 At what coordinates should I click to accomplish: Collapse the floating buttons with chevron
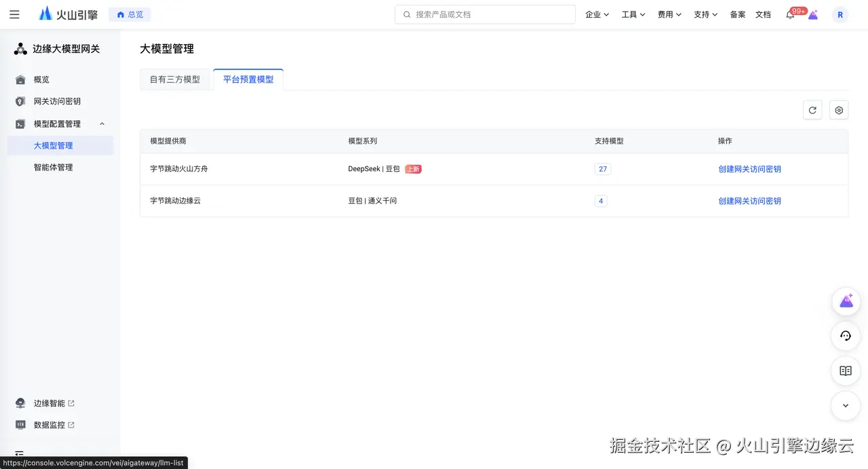[x=846, y=406]
